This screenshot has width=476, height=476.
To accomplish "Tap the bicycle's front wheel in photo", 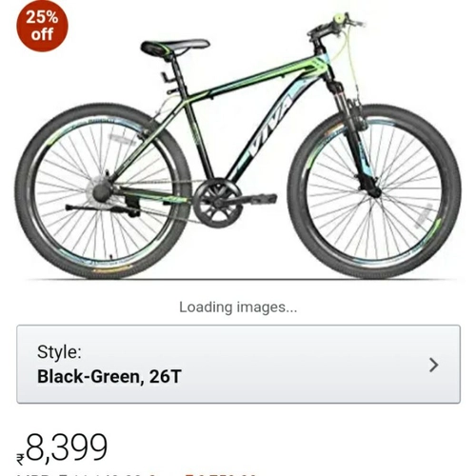I will (x=374, y=192).
